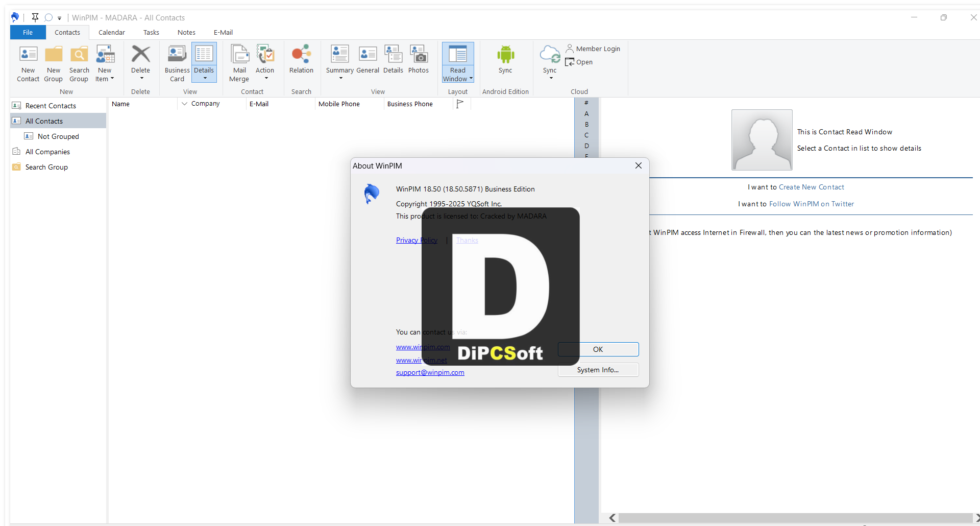The image size is (980, 526).
Task: Click the contact placeholder photo
Action: (x=762, y=140)
